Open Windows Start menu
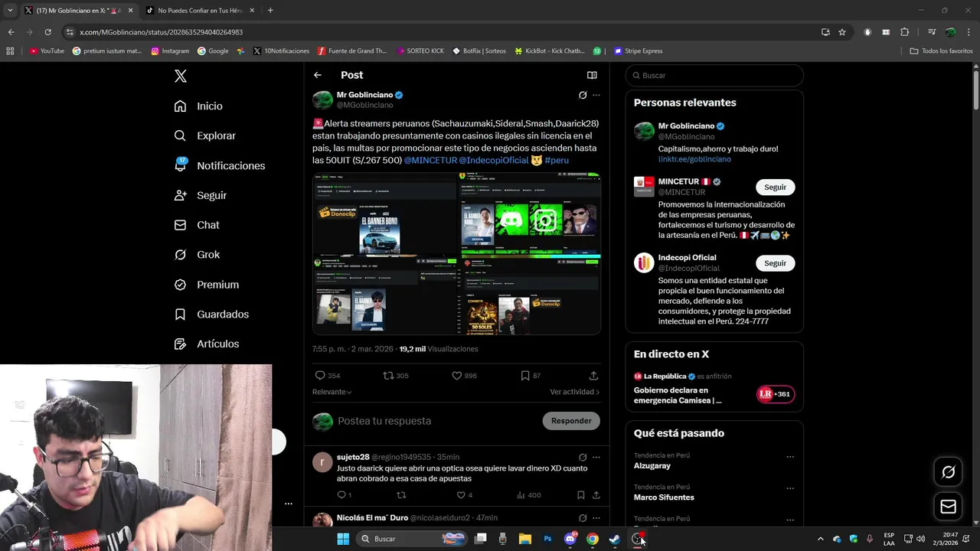 point(342,539)
